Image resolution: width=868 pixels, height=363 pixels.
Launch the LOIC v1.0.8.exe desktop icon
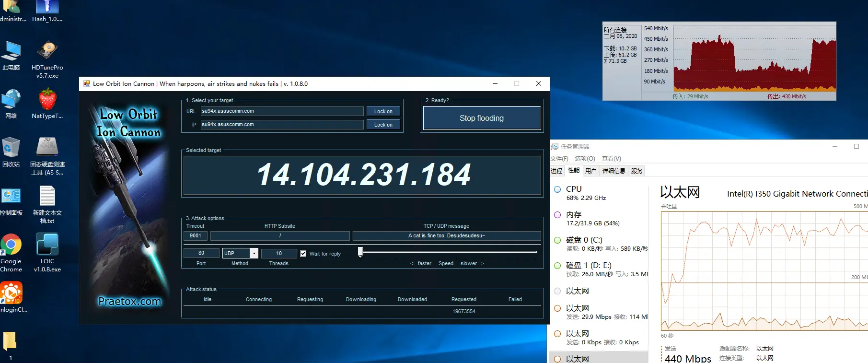(x=47, y=253)
